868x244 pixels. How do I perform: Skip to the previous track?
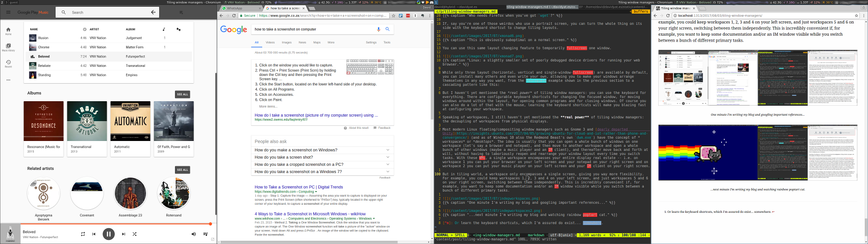pos(94,234)
